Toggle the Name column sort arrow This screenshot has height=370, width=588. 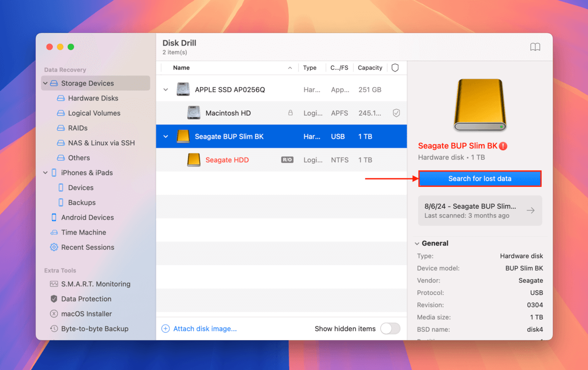[290, 68]
